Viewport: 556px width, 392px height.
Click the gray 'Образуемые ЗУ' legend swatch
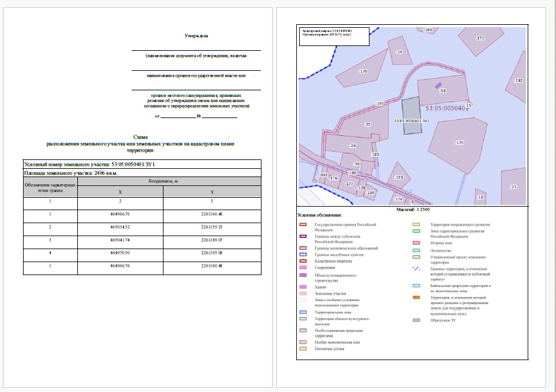point(416,320)
